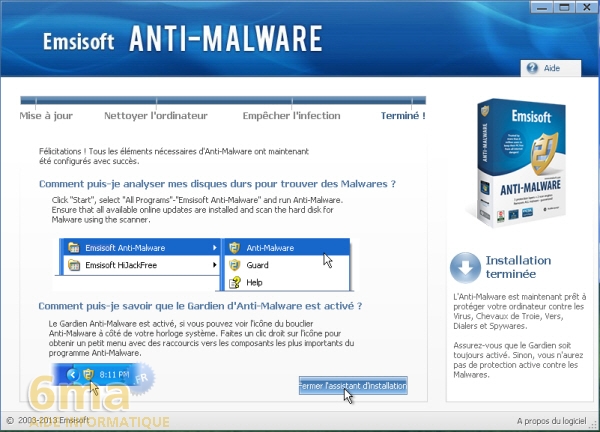Maximize the Anti-Malware window
Screen dimensions: 600x432
[564, 7]
